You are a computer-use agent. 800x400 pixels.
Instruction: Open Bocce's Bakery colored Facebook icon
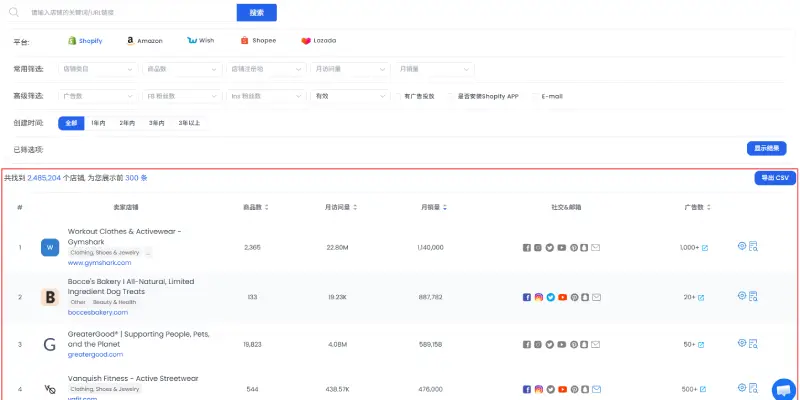[x=527, y=297]
